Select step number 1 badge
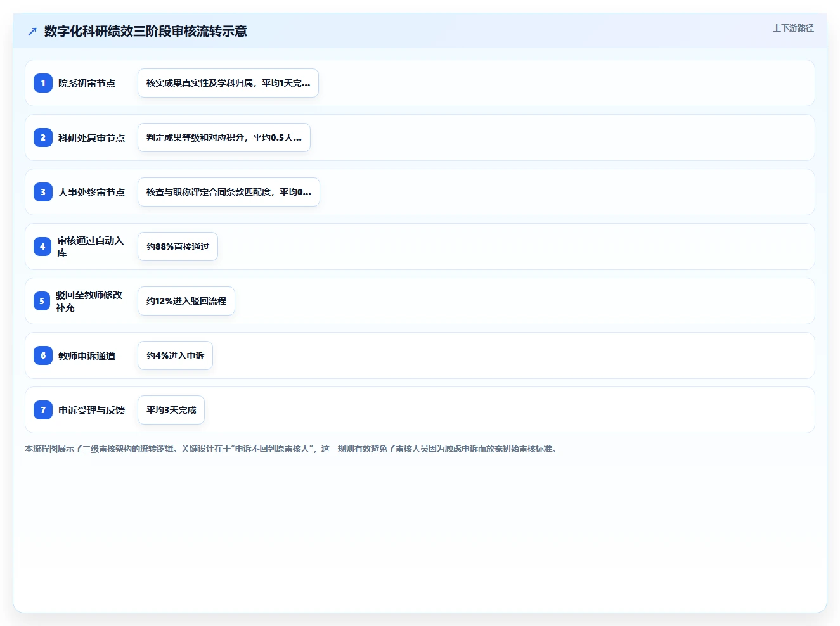The width and height of the screenshot is (840, 626). [43, 83]
